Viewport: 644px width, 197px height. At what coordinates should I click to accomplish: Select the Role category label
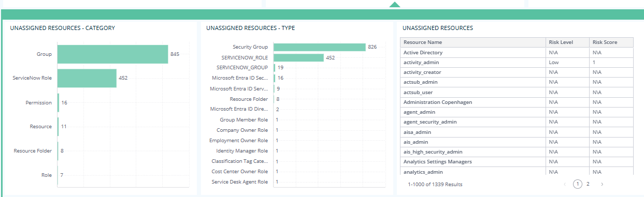[x=47, y=175]
